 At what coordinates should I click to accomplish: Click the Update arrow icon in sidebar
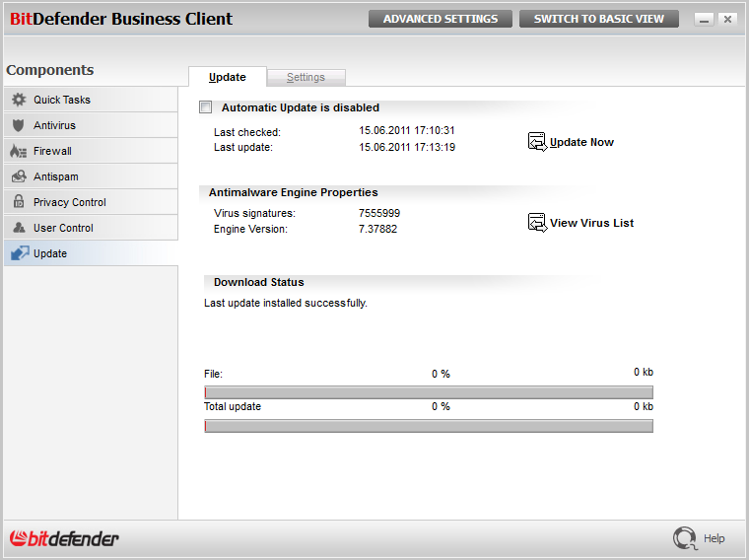tap(20, 252)
